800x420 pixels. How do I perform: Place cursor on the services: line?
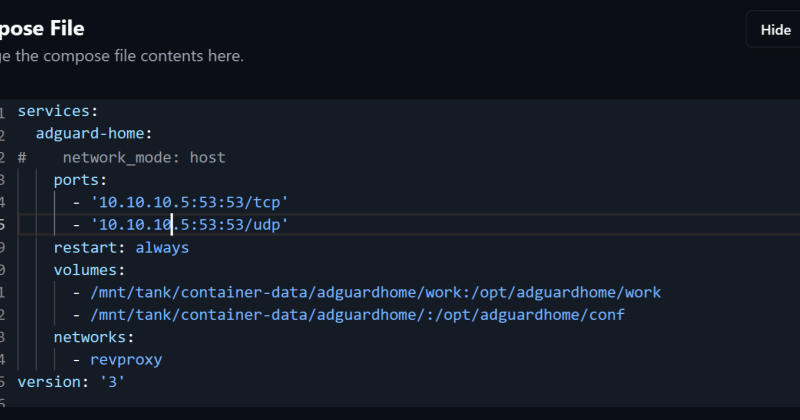click(x=58, y=111)
